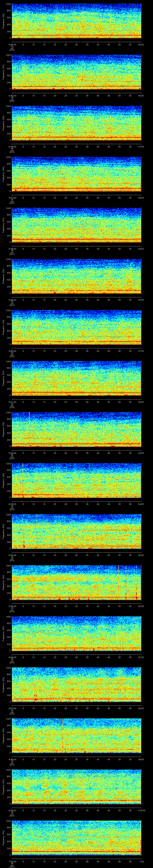Select the spectrogram panel starting at 6:54:00
Image resolution: width=153 pixels, height=868 pixels.
pyautogui.click(x=77, y=531)
